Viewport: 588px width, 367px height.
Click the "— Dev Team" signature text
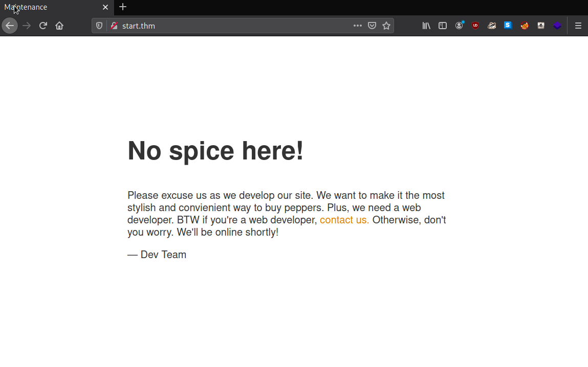[x=157, y=255]
